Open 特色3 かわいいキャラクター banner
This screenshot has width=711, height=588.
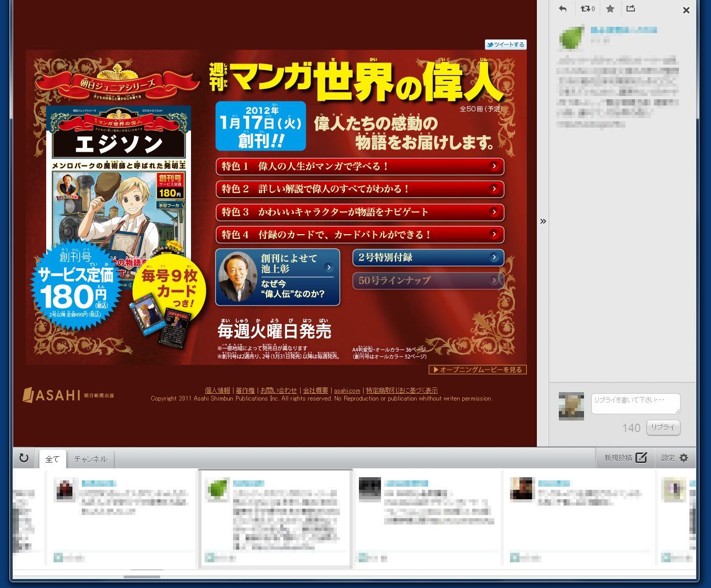[360, 212]
